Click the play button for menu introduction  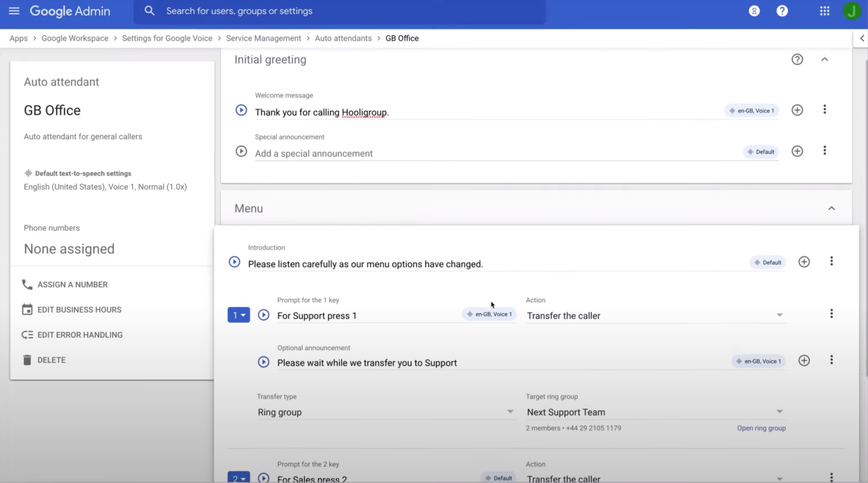(234, 263)
